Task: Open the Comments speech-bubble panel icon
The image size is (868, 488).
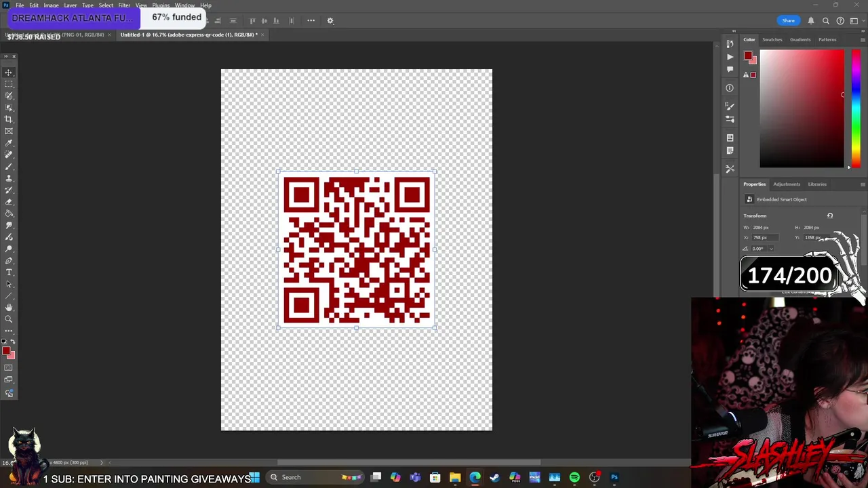Action: click(x=730, y=69)
